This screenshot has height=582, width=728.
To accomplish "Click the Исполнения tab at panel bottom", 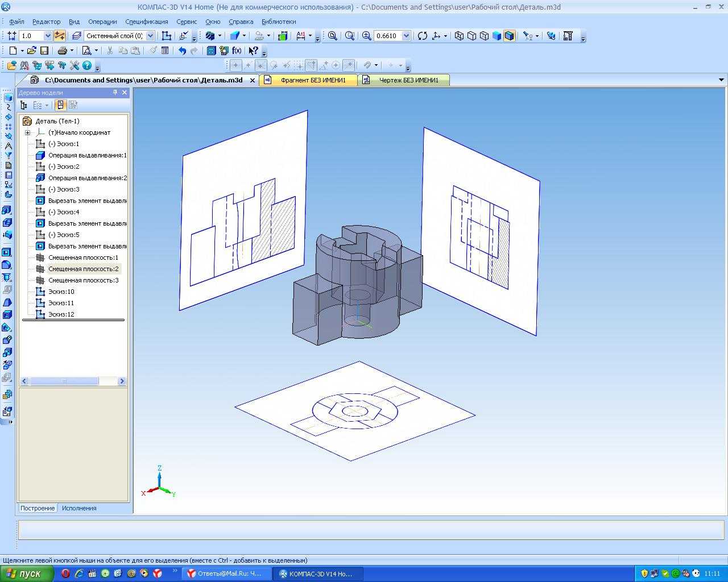I will click(x=79, y=508).
